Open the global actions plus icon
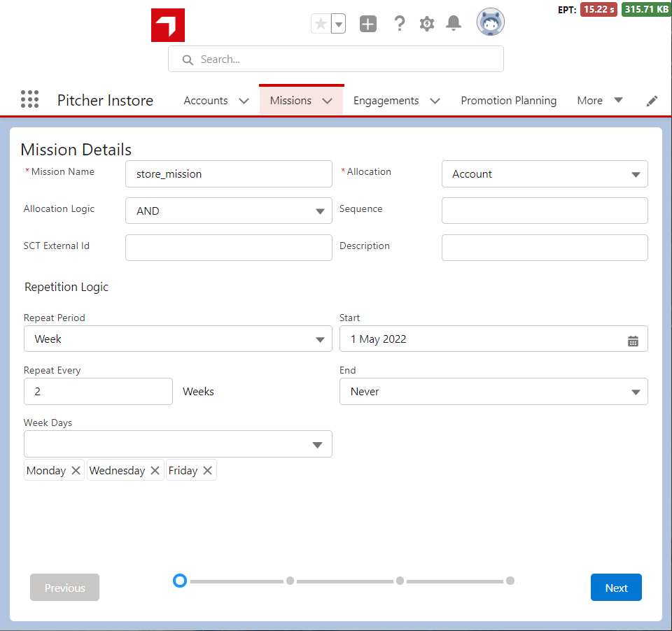Image resolution: width=672 pixels, height=631 pixels. pos(368,24)
